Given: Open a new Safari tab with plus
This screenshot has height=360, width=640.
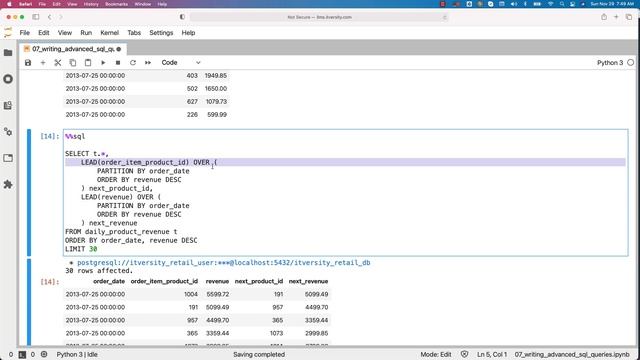Looking at the screenshot, I should coord(616,17).
